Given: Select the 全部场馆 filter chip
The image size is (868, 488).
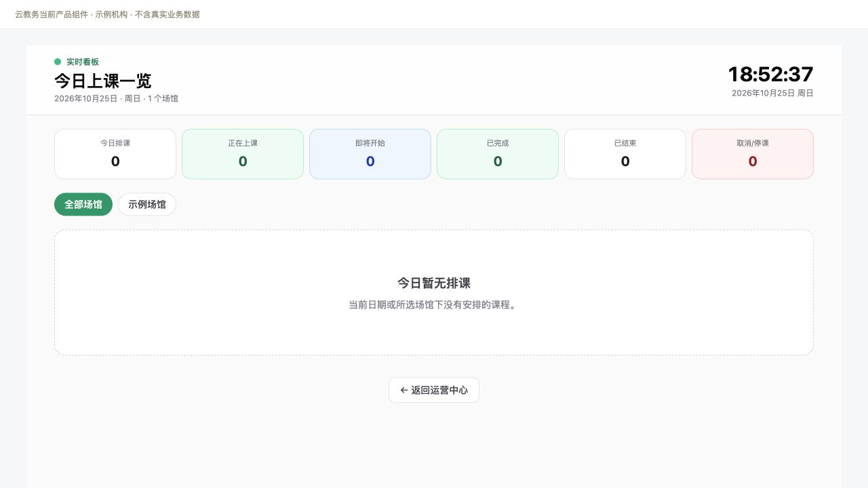Looking at the screenshot, I should 83,205.
